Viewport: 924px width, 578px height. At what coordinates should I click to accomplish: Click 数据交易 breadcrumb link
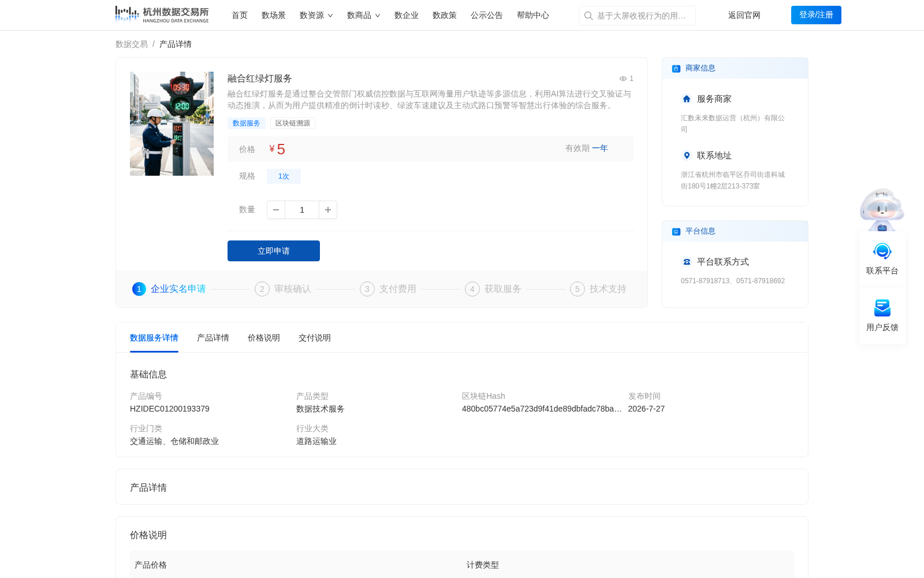(x=132, y=44)
